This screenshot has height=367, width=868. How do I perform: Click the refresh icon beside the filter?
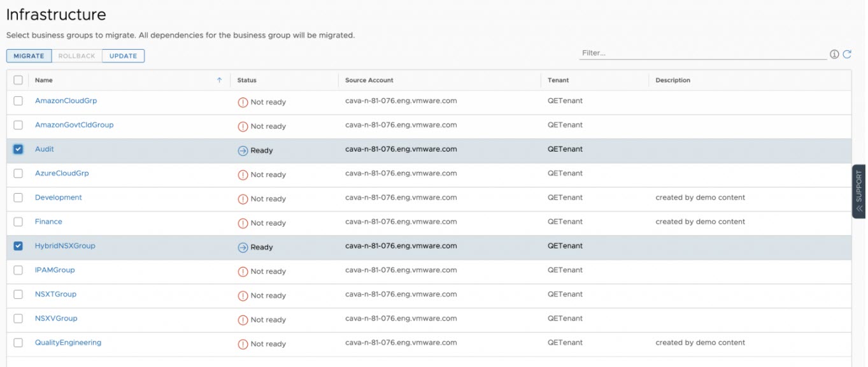[x=847, y=54]
